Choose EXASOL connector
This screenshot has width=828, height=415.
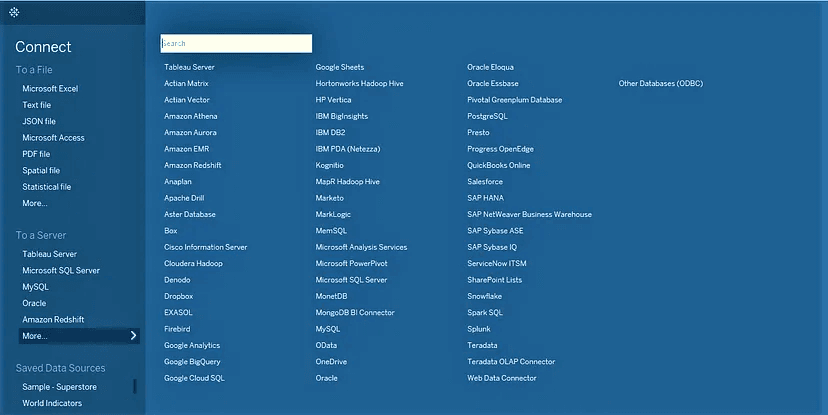click(x=178, y=313)
